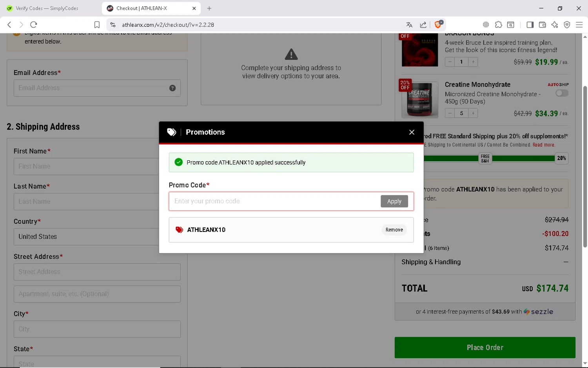Increase Creatine Monohydrate quantity with plus
The image size is (588, 368).
473,113
